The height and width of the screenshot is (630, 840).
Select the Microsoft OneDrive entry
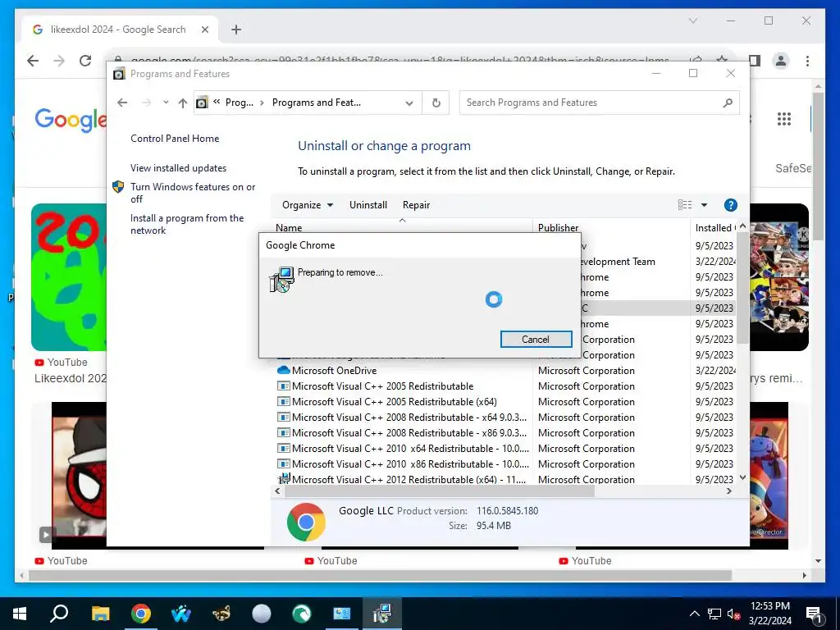[x=334, y=370]
